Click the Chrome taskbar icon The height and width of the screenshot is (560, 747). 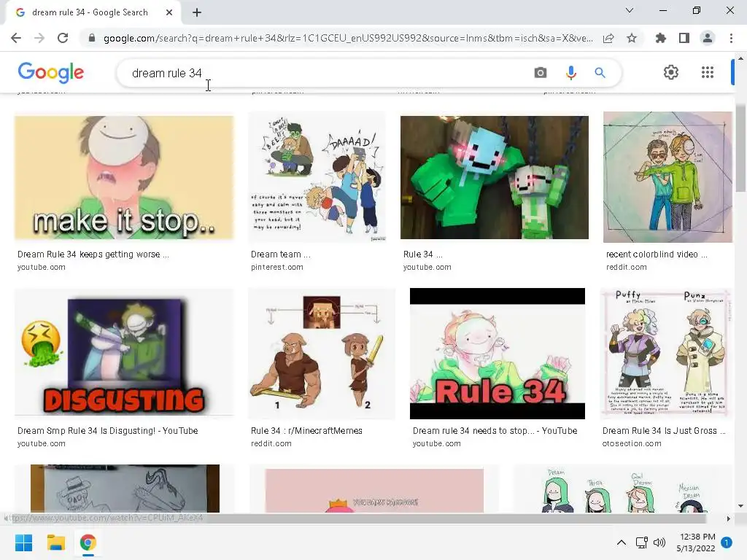(x=88, y=542)
